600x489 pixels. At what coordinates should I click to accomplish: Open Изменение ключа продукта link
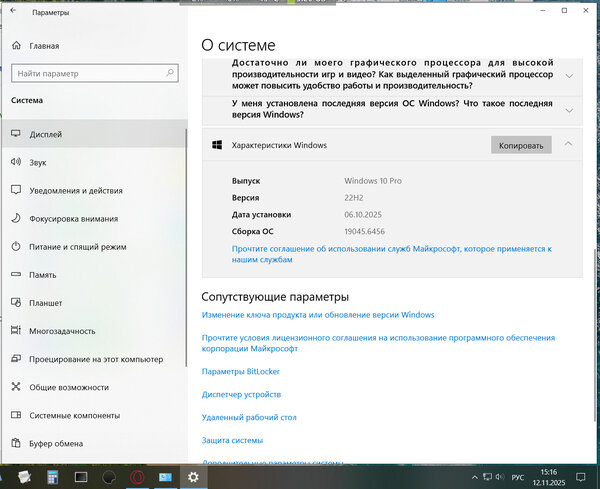(x=318, y=315)
